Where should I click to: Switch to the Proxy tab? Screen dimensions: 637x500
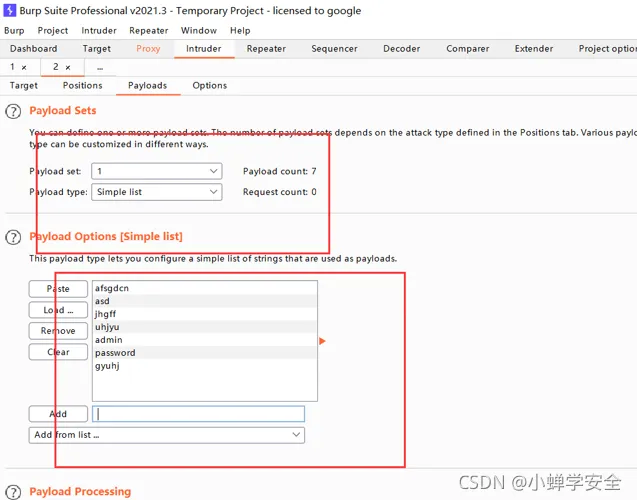(148, 49)
